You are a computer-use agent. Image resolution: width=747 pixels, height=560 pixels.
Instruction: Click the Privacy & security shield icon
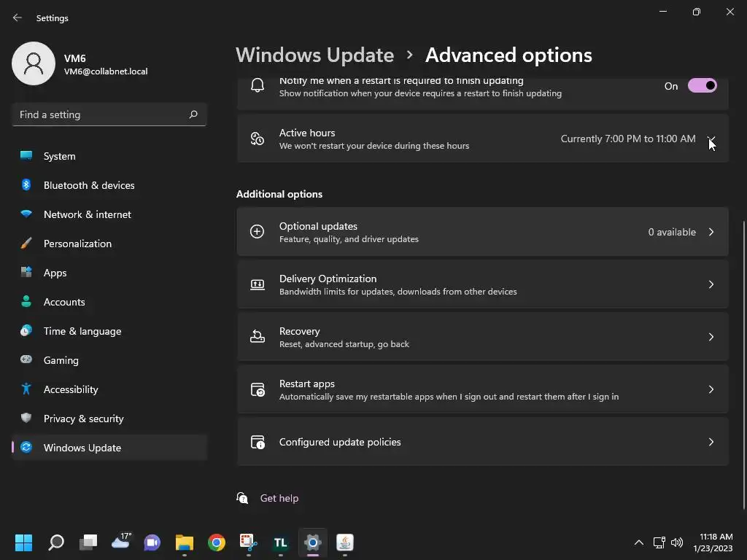(26, 418)
